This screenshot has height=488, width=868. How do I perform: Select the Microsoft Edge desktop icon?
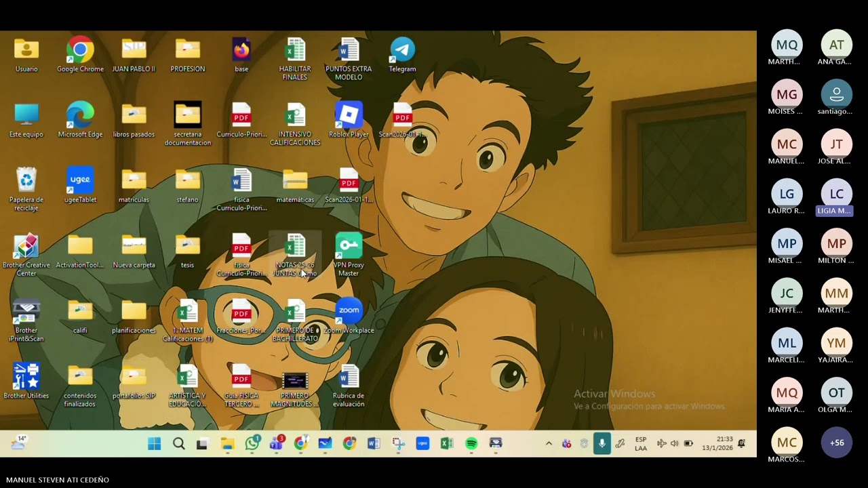[80, 121]
